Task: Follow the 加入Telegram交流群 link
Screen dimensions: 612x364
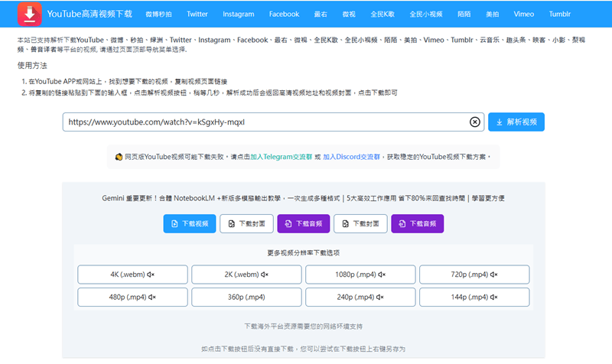Action: click(281, 157)
